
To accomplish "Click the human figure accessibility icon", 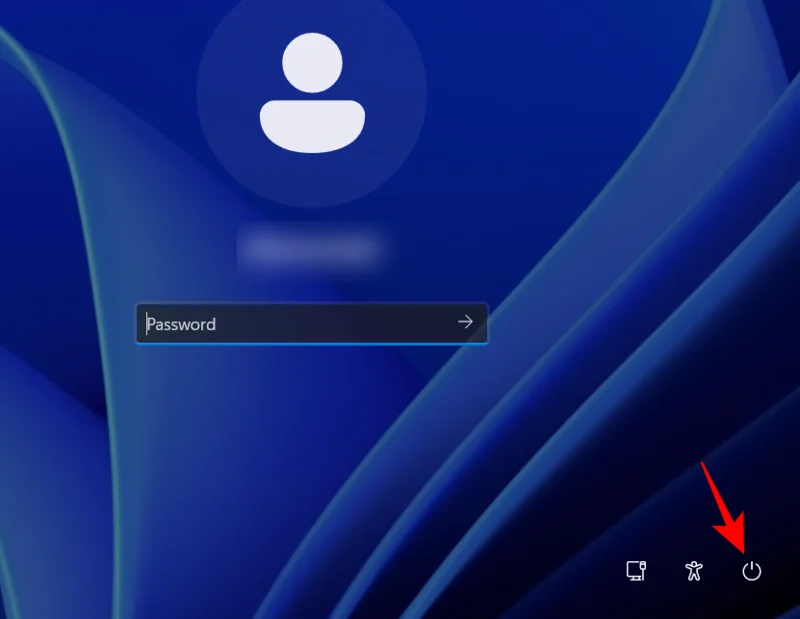I will 693,571.
